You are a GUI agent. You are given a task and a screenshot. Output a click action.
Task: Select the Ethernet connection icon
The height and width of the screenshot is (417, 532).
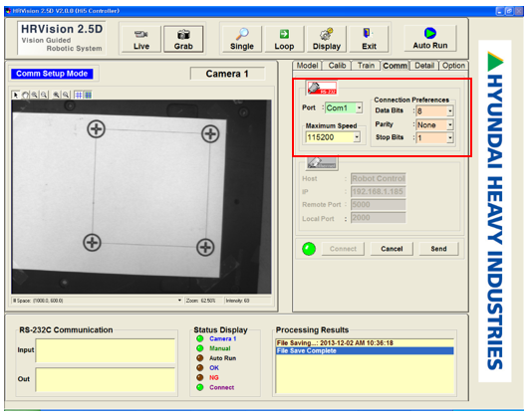pos(322,163)
